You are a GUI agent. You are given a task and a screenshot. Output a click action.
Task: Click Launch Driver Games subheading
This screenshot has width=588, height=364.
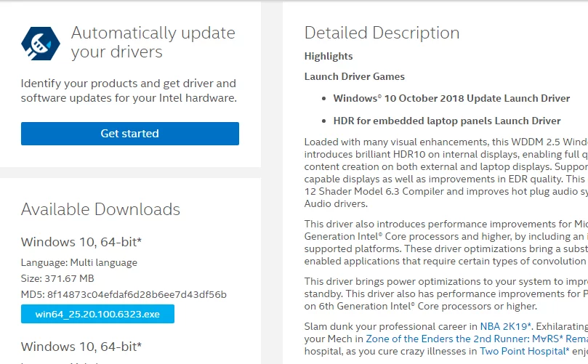[355, 76]
